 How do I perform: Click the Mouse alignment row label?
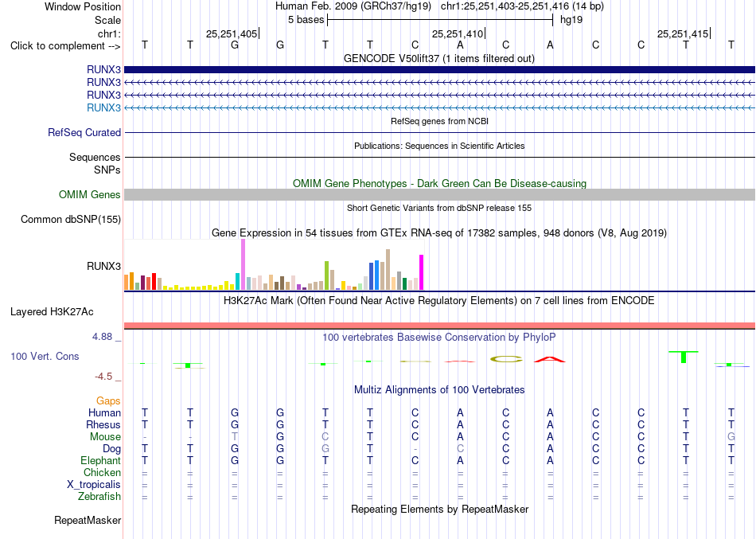pos(105,437)
